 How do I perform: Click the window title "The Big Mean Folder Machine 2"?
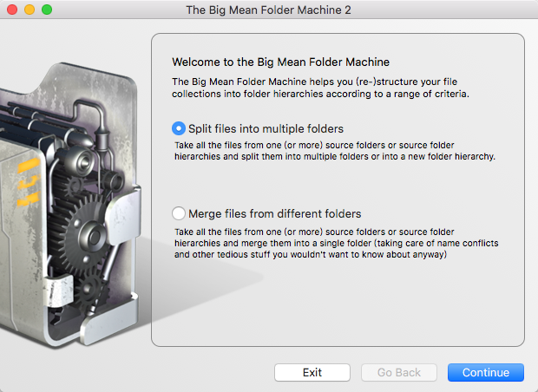coord(269,10)
